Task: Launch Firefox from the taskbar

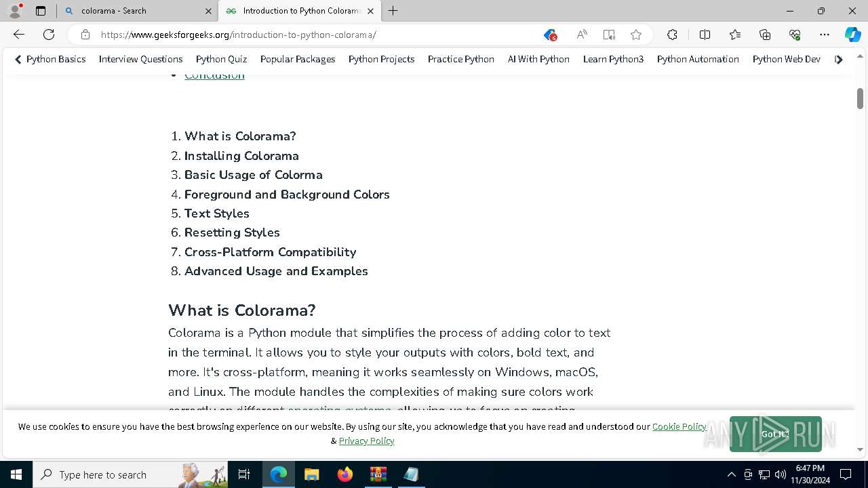Action: [344, 474]
